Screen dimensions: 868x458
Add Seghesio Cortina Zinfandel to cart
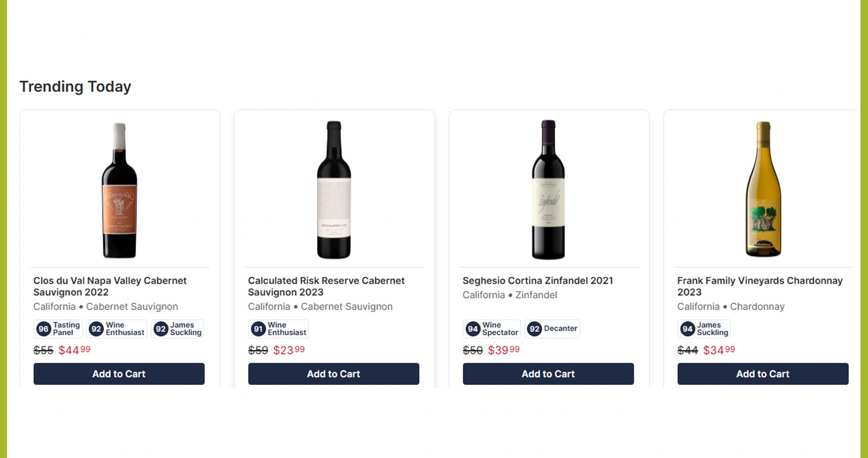548,374
